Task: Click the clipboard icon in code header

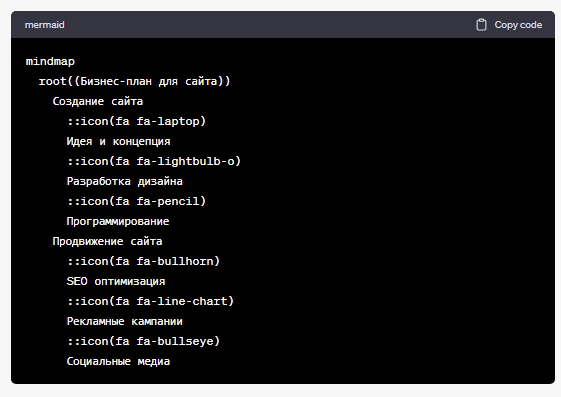Action: coord(481,25)
